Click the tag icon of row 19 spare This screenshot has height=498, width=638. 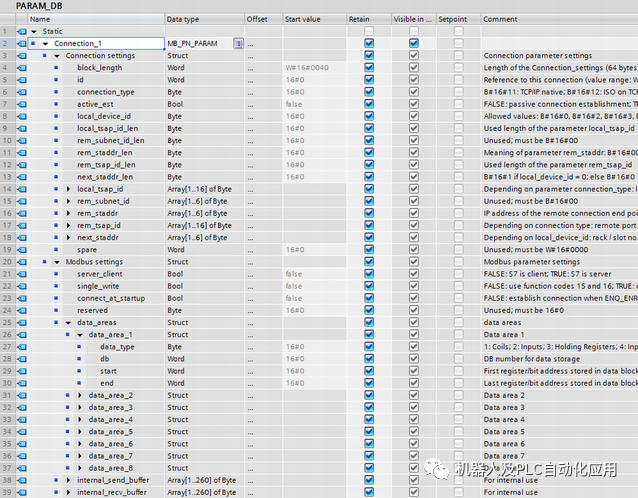[22, 250]
